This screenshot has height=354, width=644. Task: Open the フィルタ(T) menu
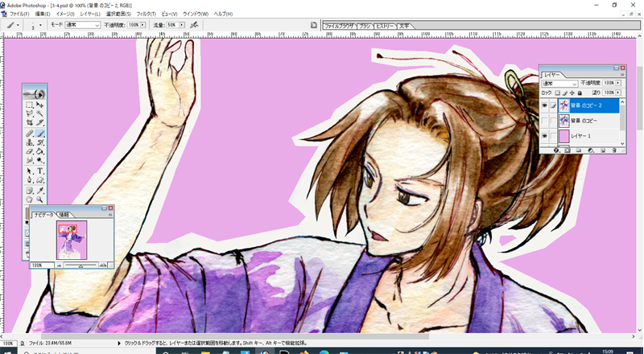146,14
